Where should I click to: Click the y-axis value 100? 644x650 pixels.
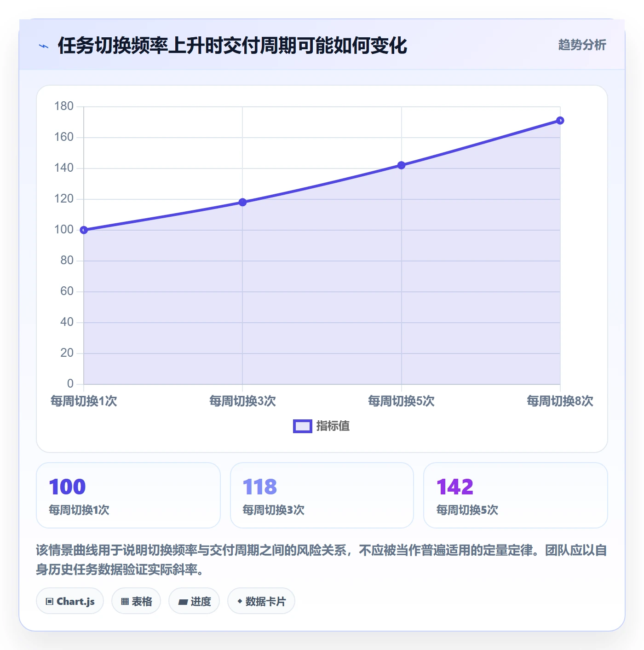click(x=64, y=230)
